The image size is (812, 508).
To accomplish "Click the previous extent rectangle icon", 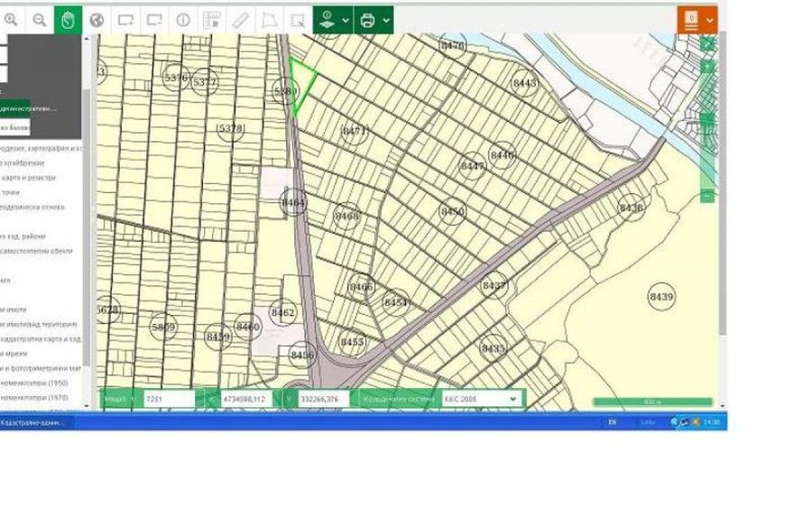I will point(125,19).
